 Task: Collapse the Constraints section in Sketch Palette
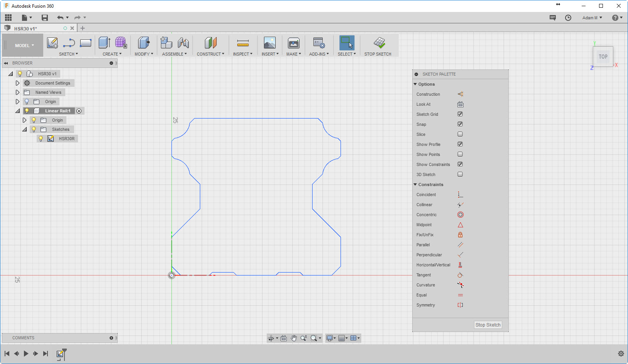pyautogui.click(x=415, y=185)
